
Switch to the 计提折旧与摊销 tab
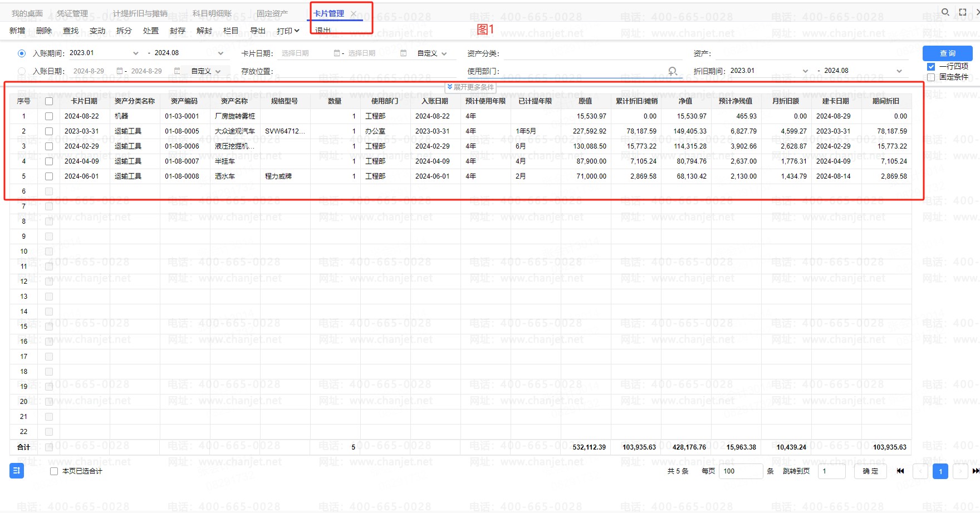[x=140, y=13]
